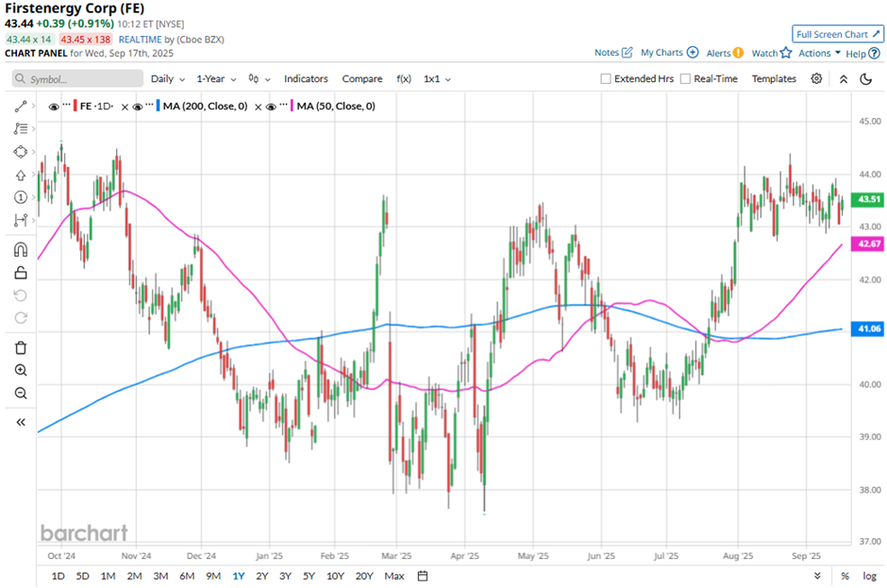The width and height of the screenshot is (887, 588).
Task: Open the 1-Year period dropdown
Action: 216,79
